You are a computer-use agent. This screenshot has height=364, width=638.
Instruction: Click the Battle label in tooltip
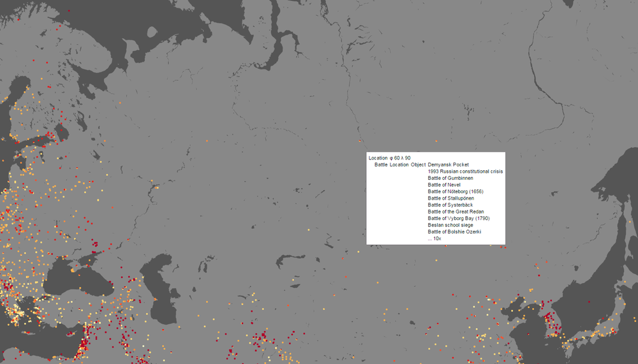click(x=381, y=164)
